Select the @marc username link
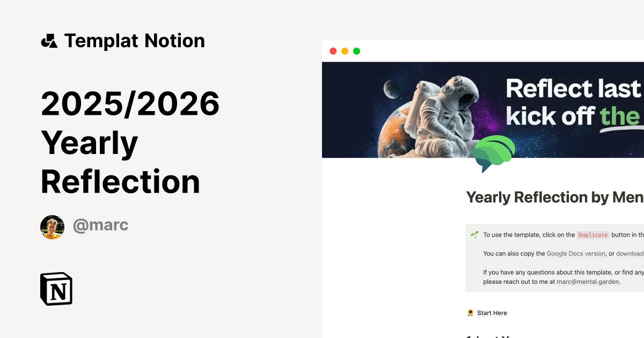 click(x=100, y=225)
